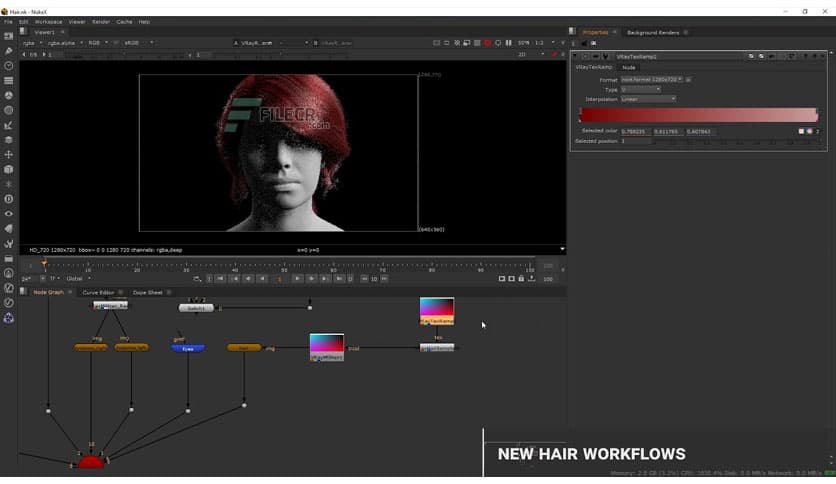Open the Global frame range dropdown
836x484 pixels.
click(x=78, y=279)
